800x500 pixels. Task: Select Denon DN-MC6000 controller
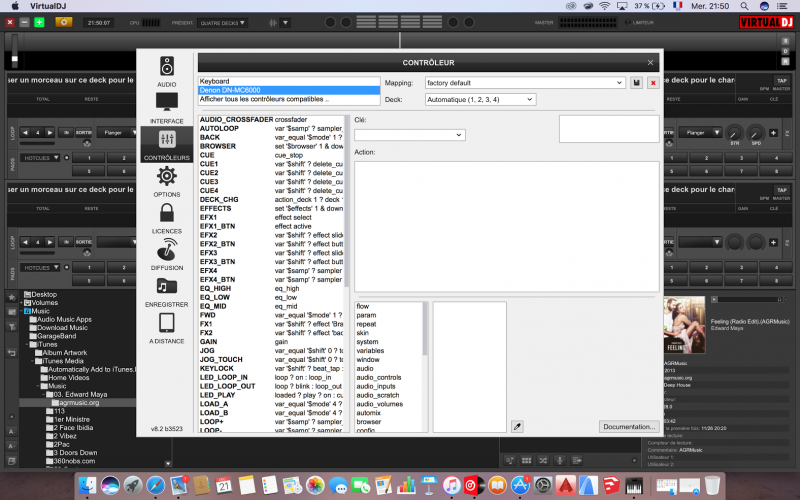[x=289, y=90]
